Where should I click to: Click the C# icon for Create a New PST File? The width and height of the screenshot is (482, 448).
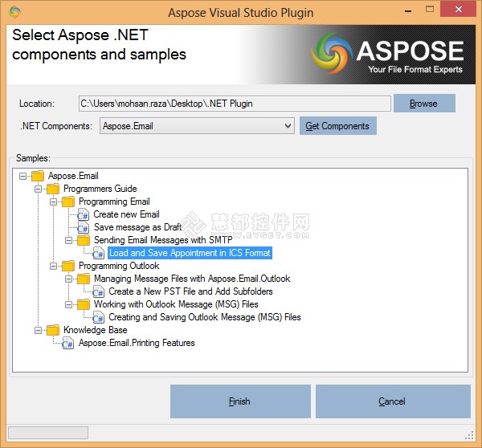(x=98, y=292)
